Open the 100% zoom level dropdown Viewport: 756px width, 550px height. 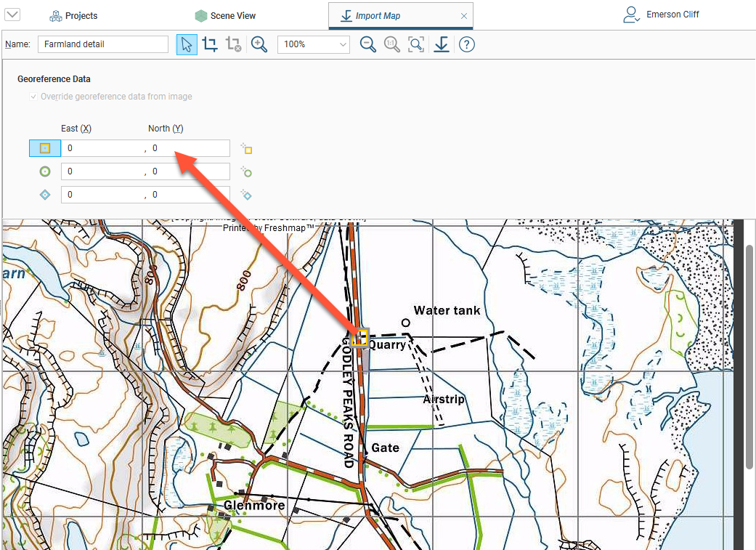[314, 44]
